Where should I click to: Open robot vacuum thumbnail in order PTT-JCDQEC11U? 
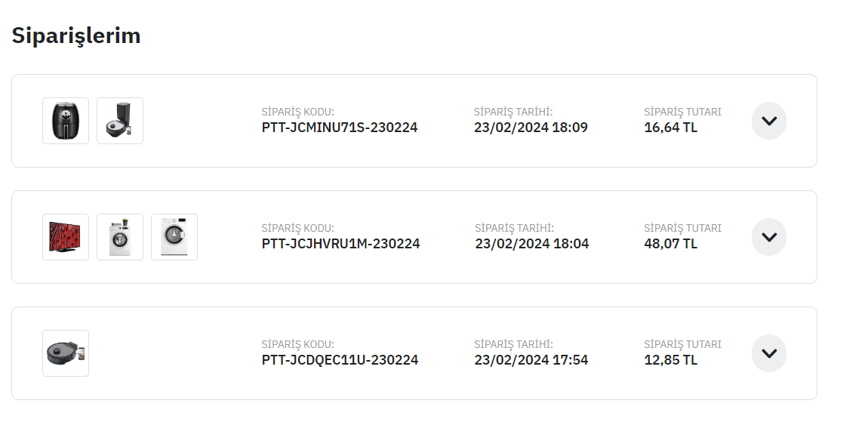(66, 353)
